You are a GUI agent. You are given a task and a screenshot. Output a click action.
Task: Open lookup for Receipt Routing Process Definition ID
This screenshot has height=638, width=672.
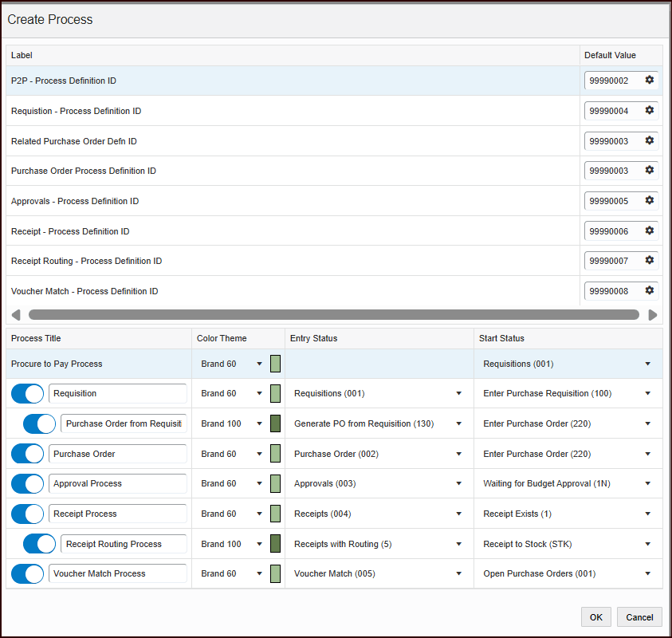650,261
